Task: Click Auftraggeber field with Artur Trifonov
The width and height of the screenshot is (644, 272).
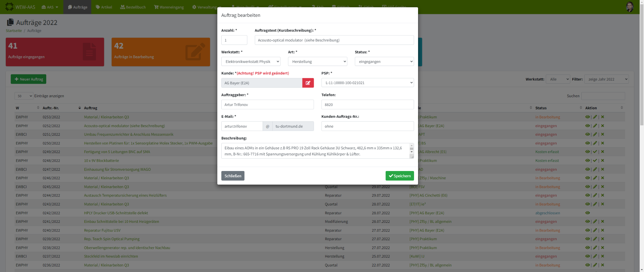Action: pos(267,105)
